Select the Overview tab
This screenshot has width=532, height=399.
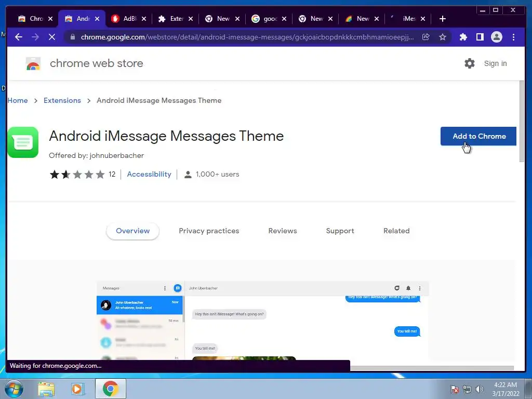(132, 231)
